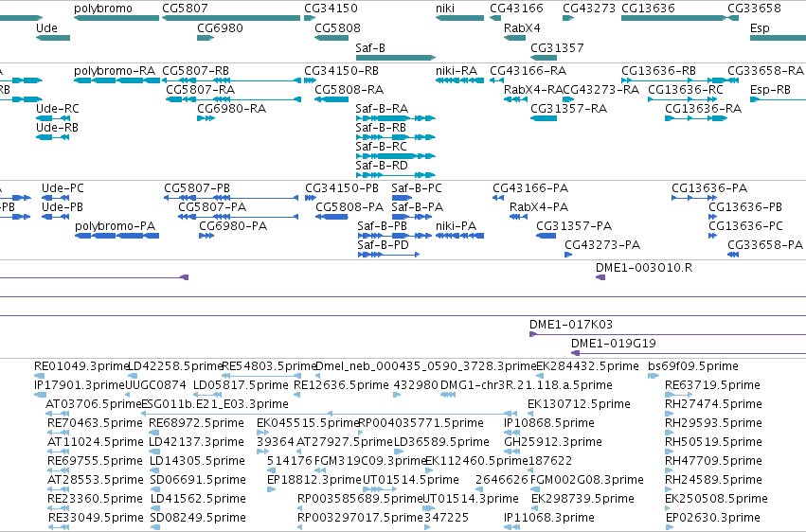
Task: Select the 'CG13636-RC' transcript label
Action: [x=686, y=89]
